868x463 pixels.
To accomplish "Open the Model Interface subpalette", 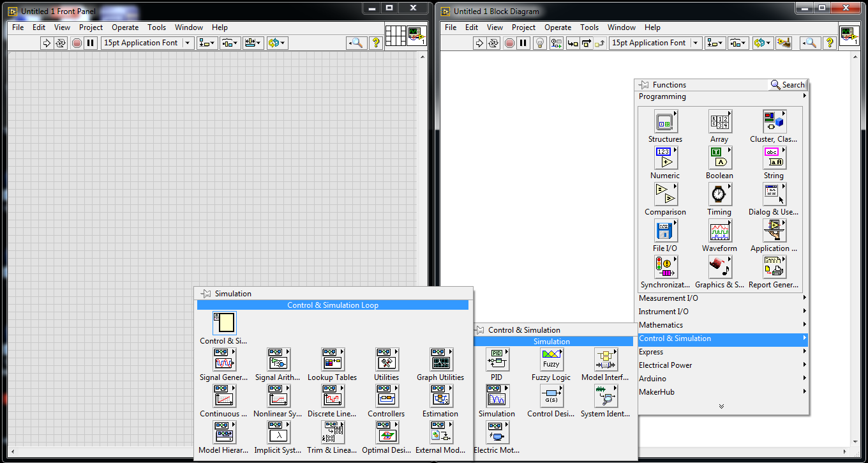I will (606, 360).
